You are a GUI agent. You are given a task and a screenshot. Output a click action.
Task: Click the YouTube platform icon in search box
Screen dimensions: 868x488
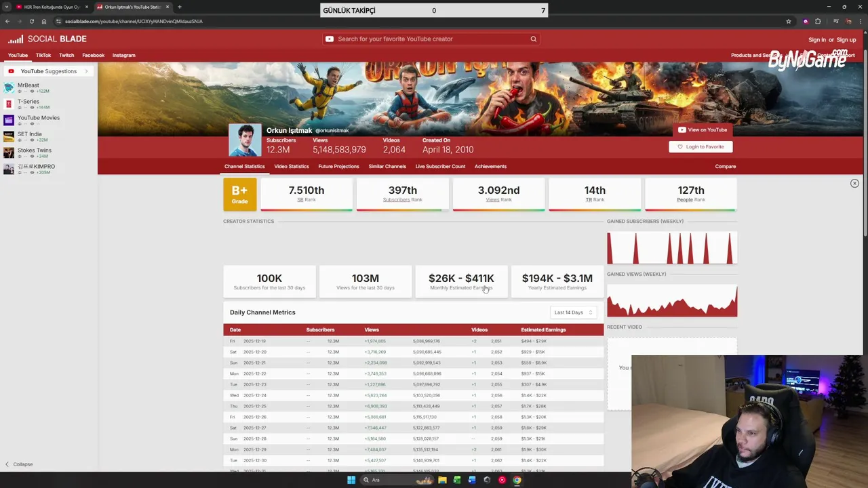click(330, 39)
